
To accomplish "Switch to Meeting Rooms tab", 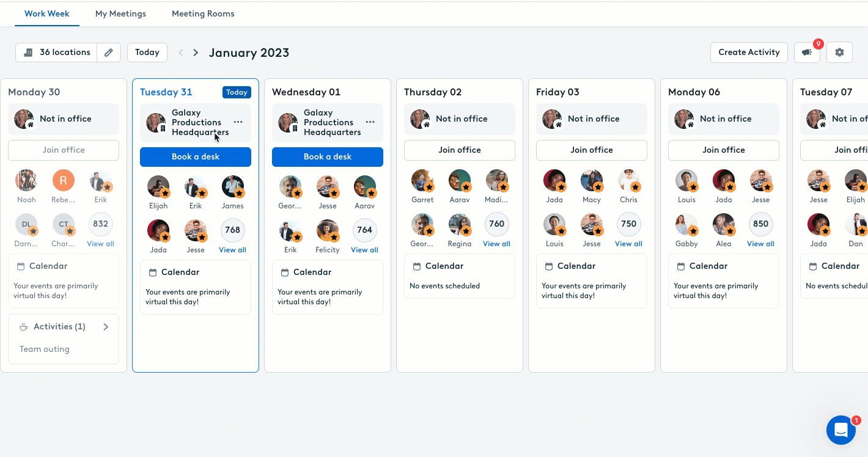I will pos(203,13).
